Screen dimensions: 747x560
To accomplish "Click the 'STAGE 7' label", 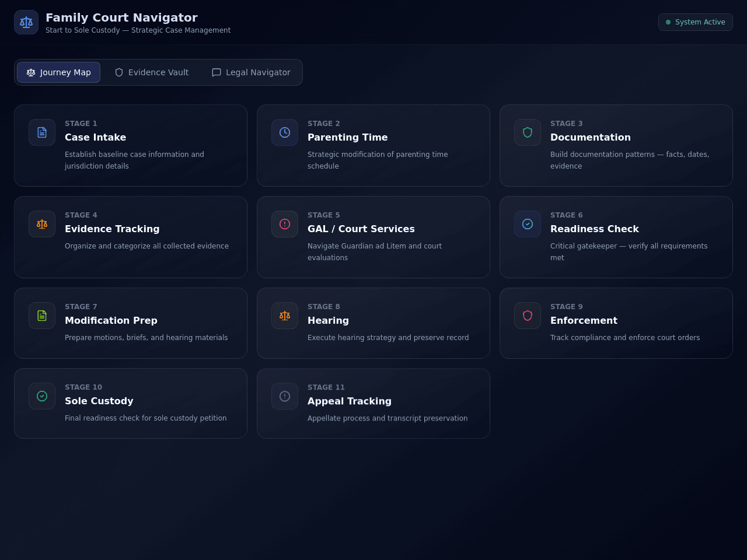I will pos(81,307).
